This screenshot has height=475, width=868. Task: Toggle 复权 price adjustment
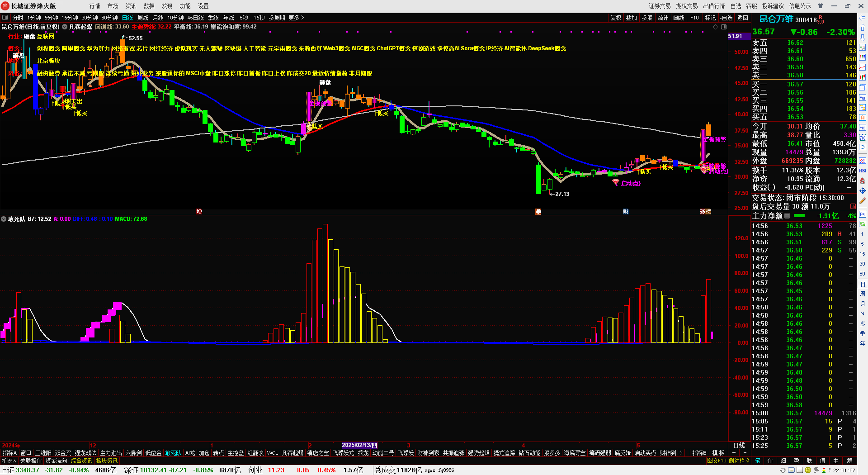pos(616,18)
